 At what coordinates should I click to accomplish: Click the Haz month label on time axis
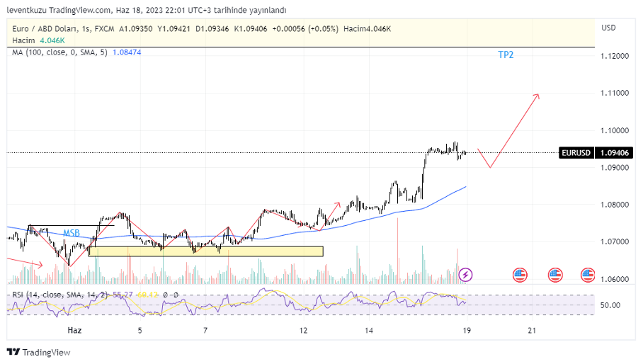point(74,330)
